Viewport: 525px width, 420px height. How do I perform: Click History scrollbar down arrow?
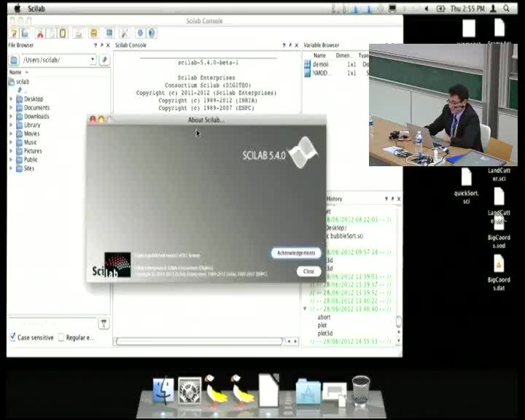[398, 341]
